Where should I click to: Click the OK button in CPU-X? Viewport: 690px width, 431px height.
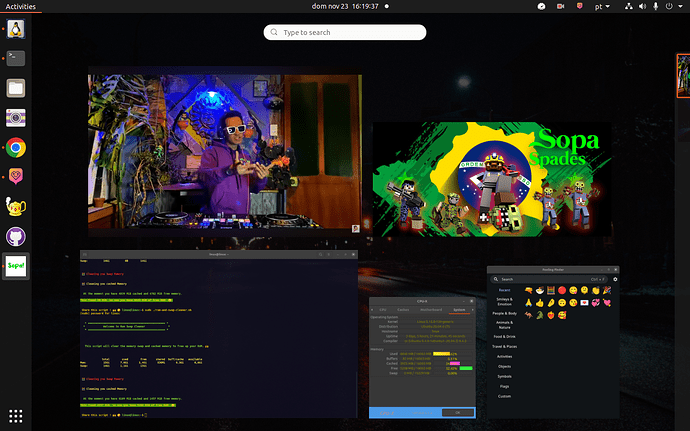coord(458,412)
